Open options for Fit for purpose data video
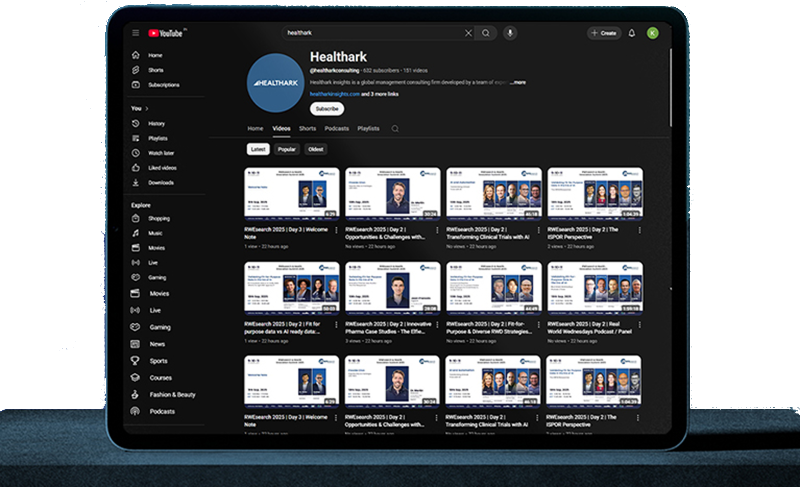 coord(336,324)
